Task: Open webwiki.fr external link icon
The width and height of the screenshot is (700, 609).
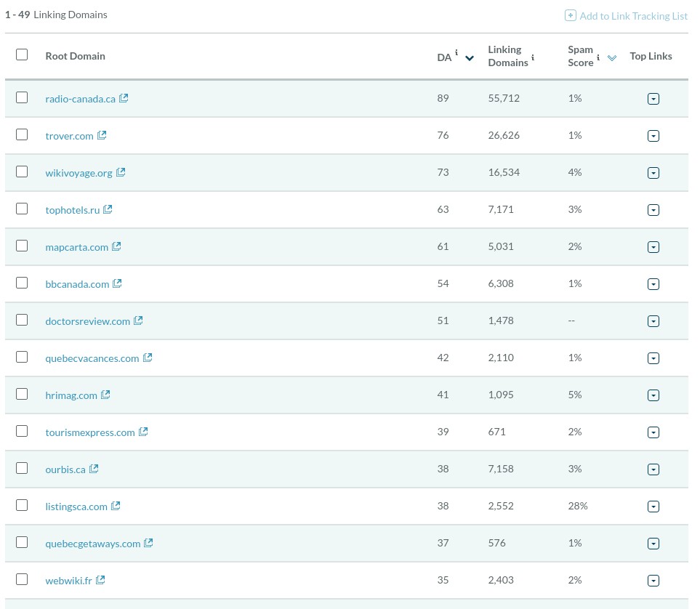Action: pyautogui.click(x=100, y=580)
